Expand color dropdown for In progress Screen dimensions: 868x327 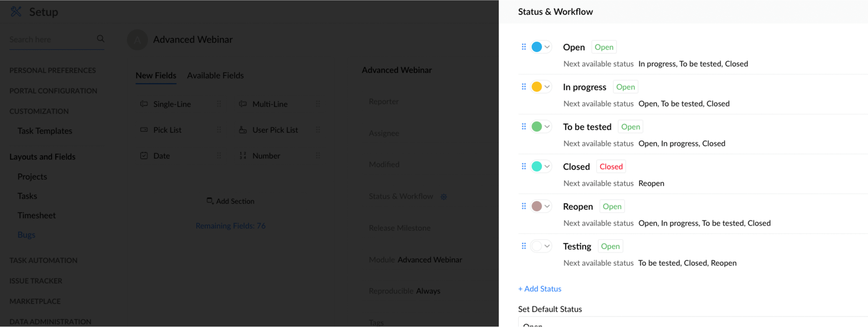(547, 87)
